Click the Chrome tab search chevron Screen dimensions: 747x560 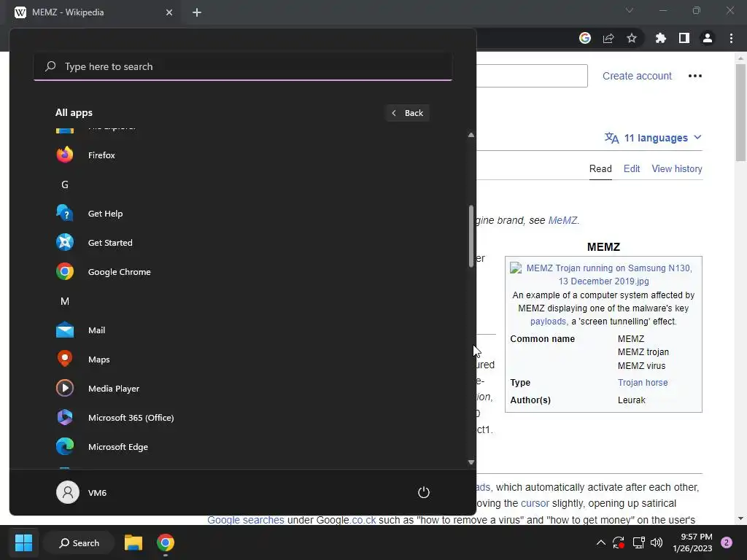[x=630, y=10]
